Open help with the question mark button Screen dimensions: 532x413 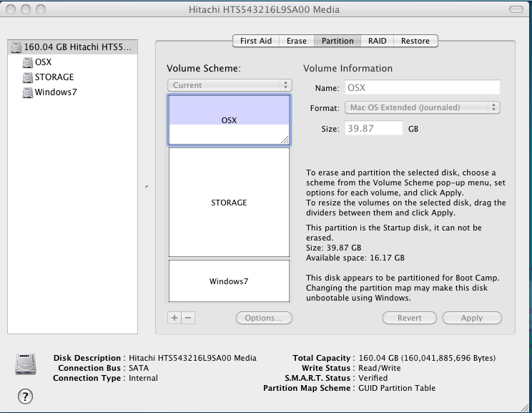click(x=26, y=396)
